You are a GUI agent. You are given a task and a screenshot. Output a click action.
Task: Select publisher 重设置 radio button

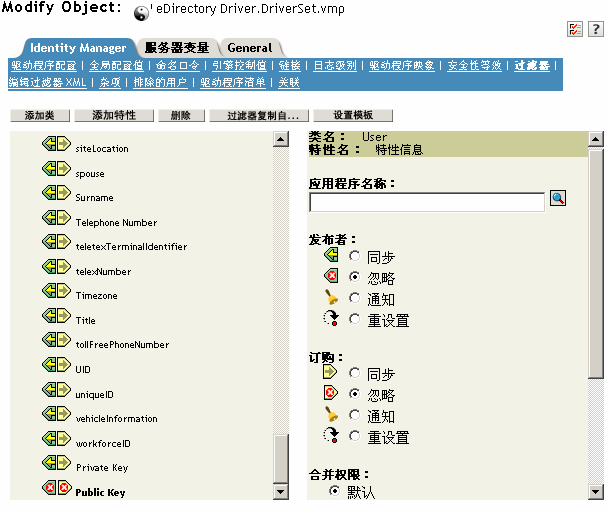(354, 319)
